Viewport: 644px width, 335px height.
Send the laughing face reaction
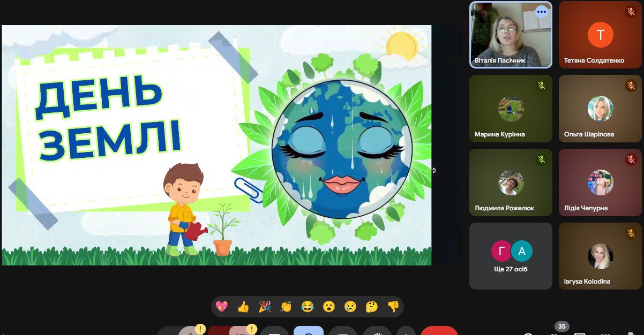[x=308, y=307]
